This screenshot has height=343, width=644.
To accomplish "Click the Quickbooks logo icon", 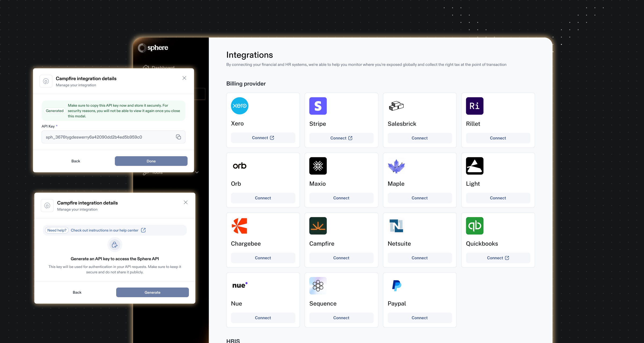I will [474, 226].
